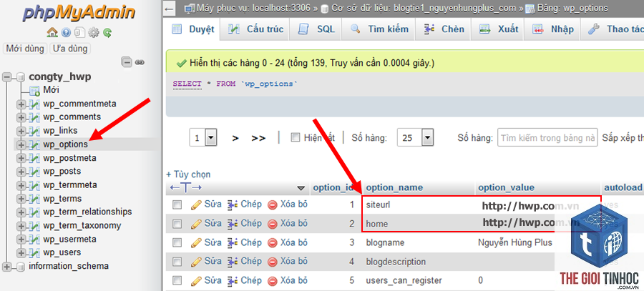Click full texts toggle arrows above table

185,188
